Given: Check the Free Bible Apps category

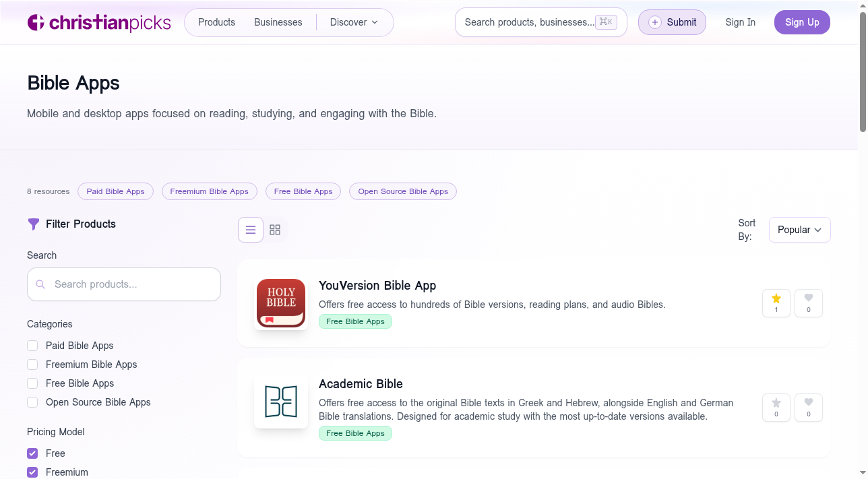Looking at the screenshot, I should pyautogui.click(x=32, y=383).
